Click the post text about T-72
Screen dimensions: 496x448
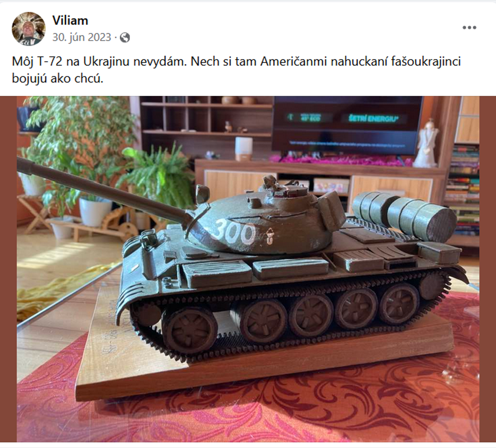pyautogui.click(x=236, y=70)
